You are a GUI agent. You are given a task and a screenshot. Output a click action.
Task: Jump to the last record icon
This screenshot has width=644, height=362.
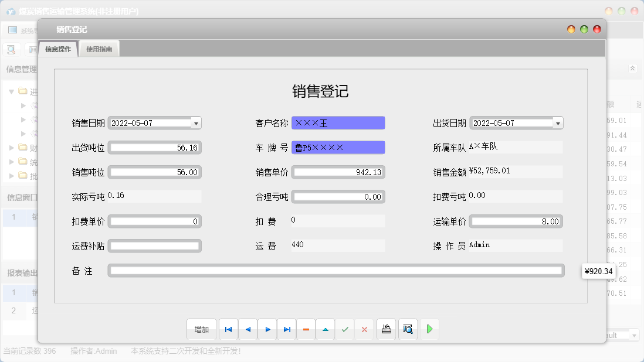coord(286,329)
